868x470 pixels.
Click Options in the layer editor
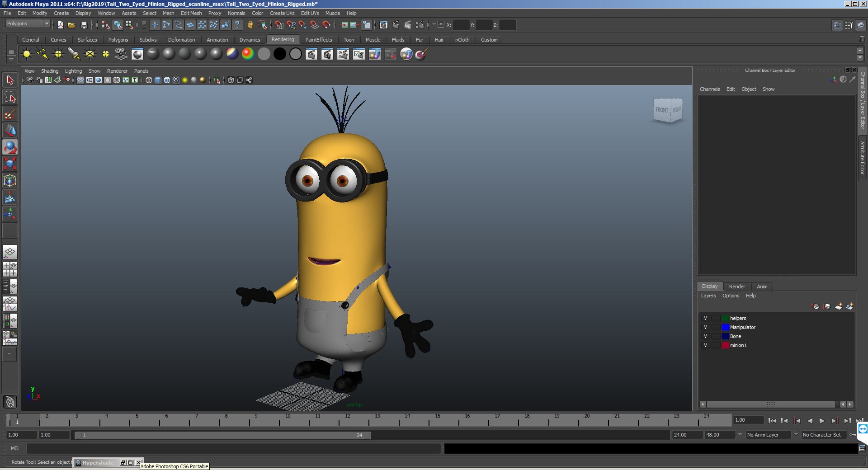[x=731, y=296]
